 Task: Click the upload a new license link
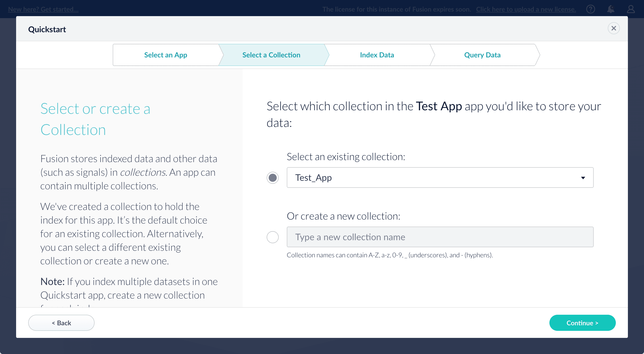[526, 9]
